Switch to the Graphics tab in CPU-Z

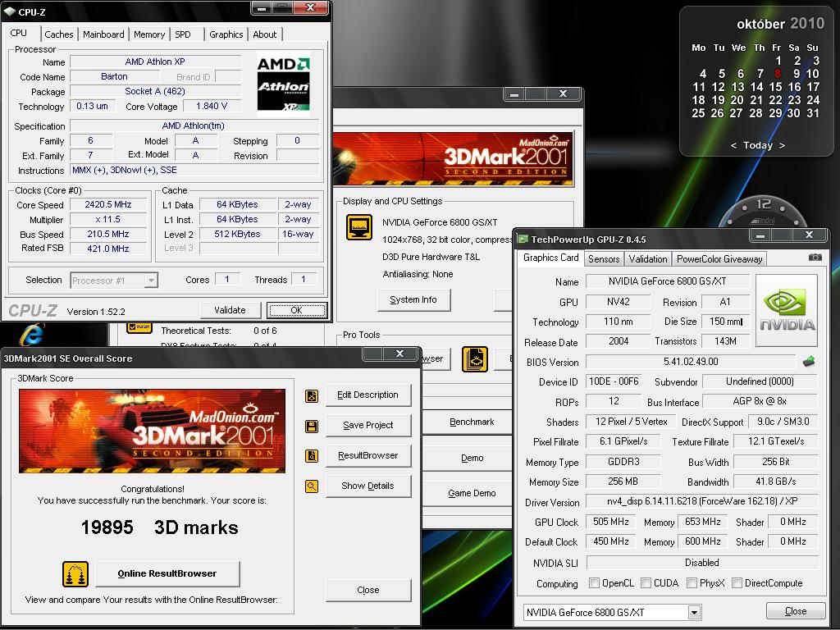pos(226,34)
